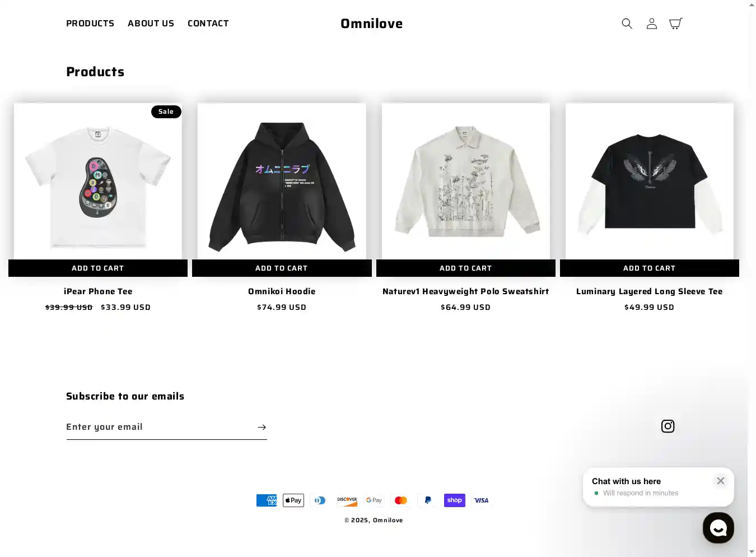
Task: Add Luminary Layered Long Sleeve Tee to cart
Action: click(650, 268)
